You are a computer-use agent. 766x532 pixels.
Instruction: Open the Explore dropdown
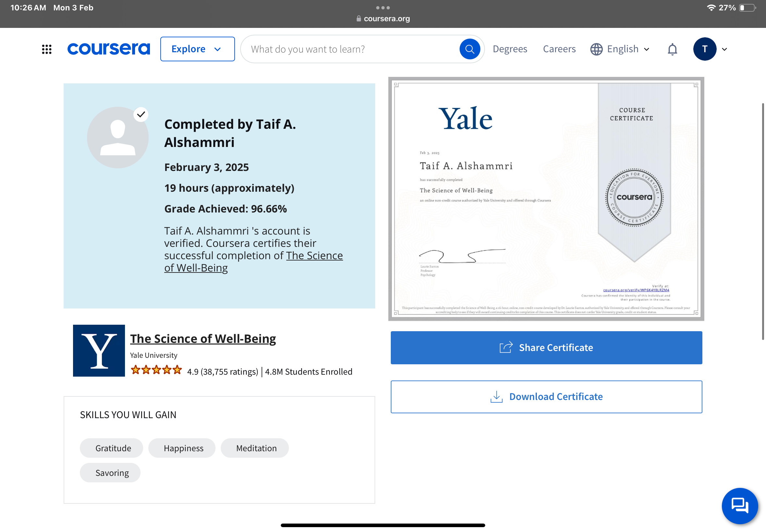(197, 49)
